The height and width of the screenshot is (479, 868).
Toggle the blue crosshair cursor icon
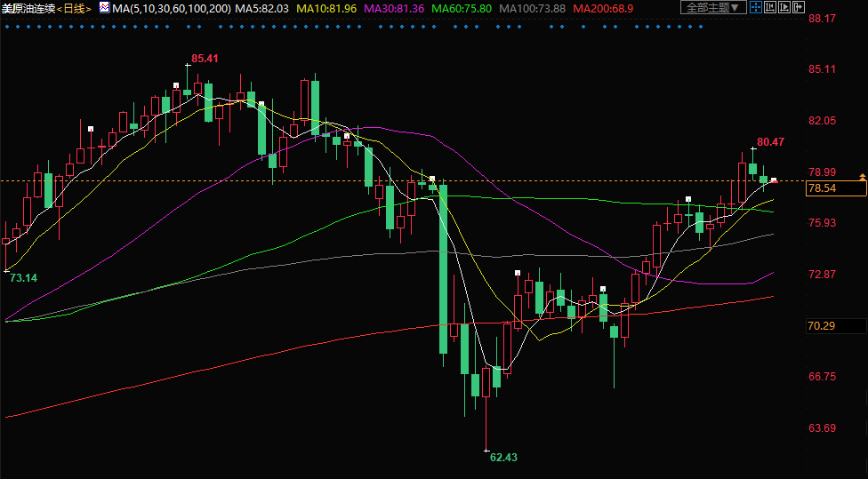[x=755, y=8]
